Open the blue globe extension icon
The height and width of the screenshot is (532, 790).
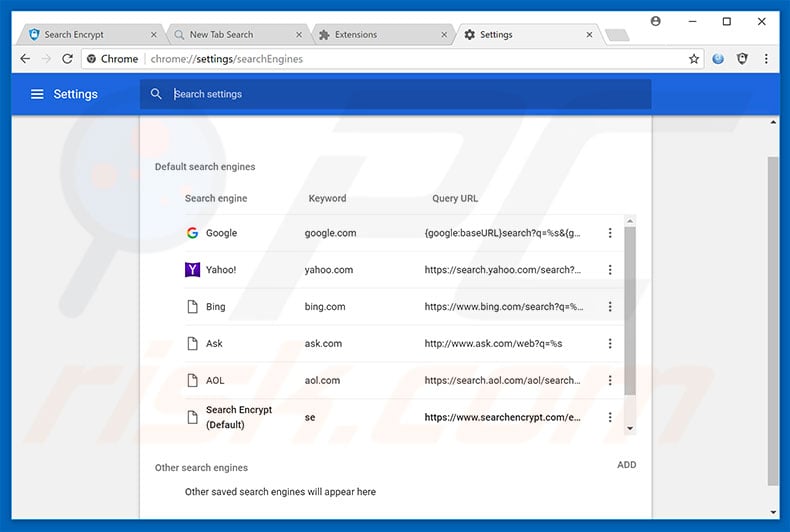click(x=718, y=59)
